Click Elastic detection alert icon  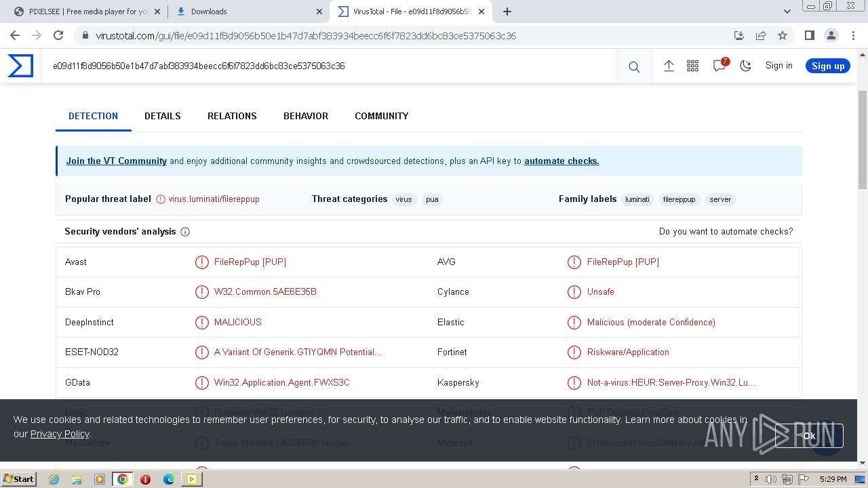point(574,323)
